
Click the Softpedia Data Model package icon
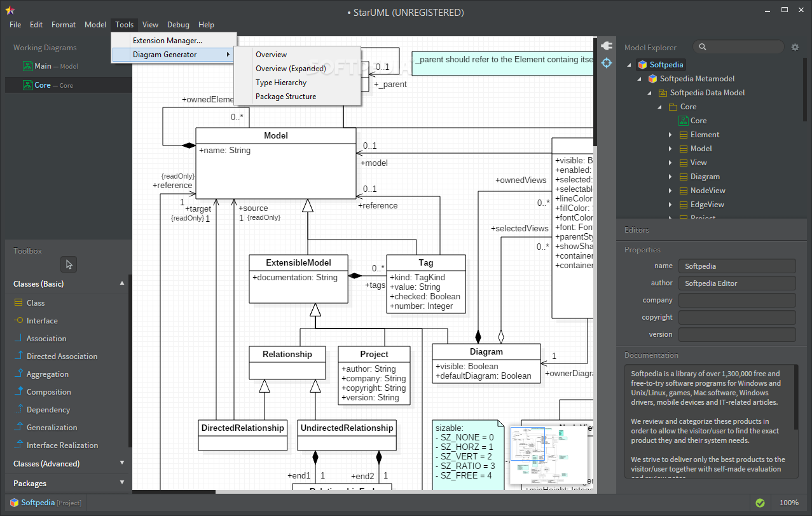pyautogui.click(x=663, y=93)
